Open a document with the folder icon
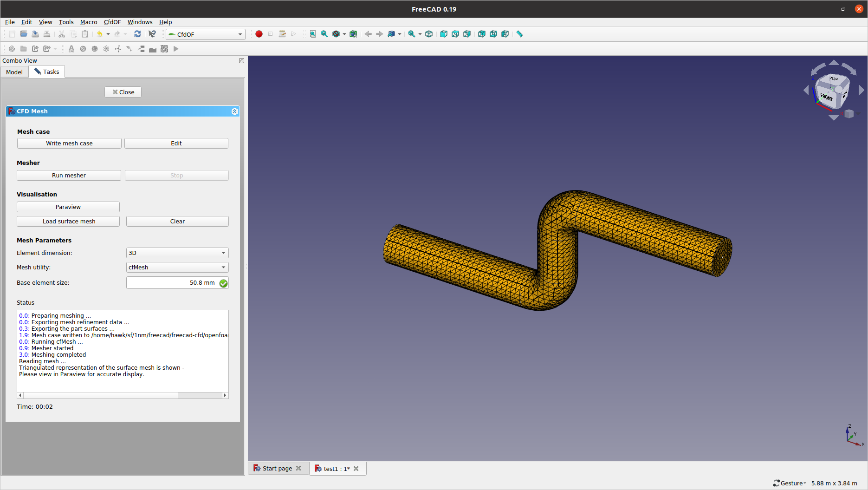 coord(24,34)
